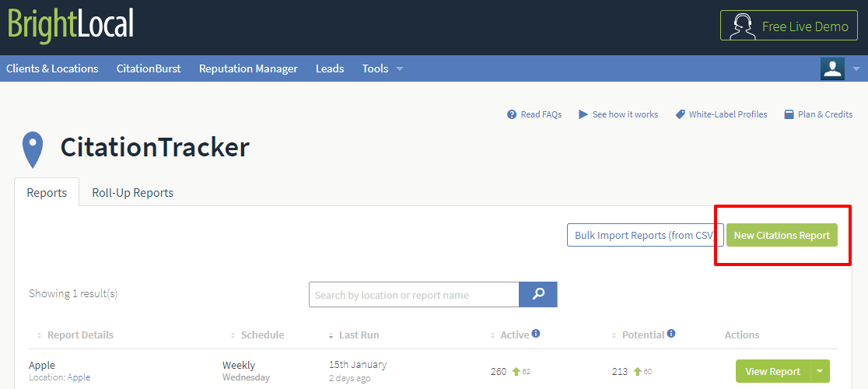
Task: Click the New Citations Report button
Action: (782, 235)
